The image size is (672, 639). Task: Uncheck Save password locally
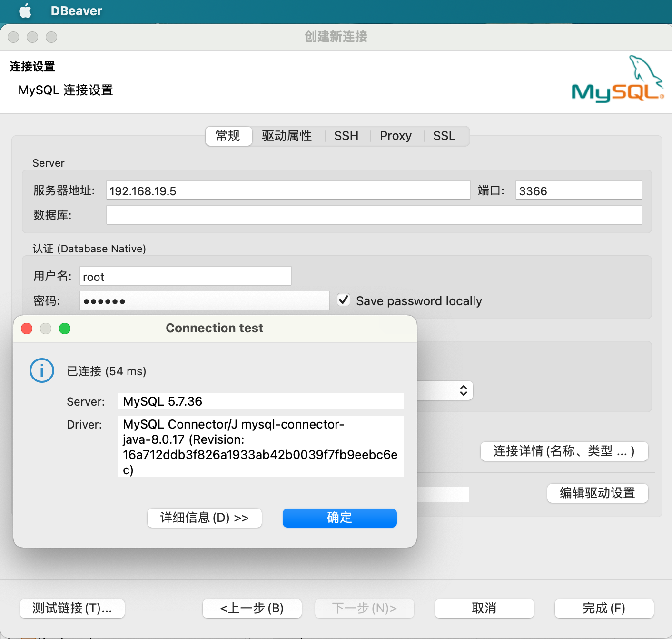coord(344,300)
